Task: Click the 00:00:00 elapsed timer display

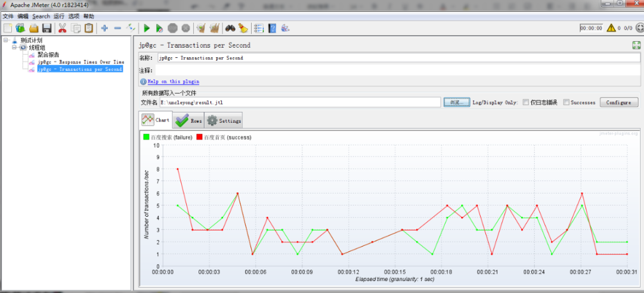Action: [x=591, y=28]
